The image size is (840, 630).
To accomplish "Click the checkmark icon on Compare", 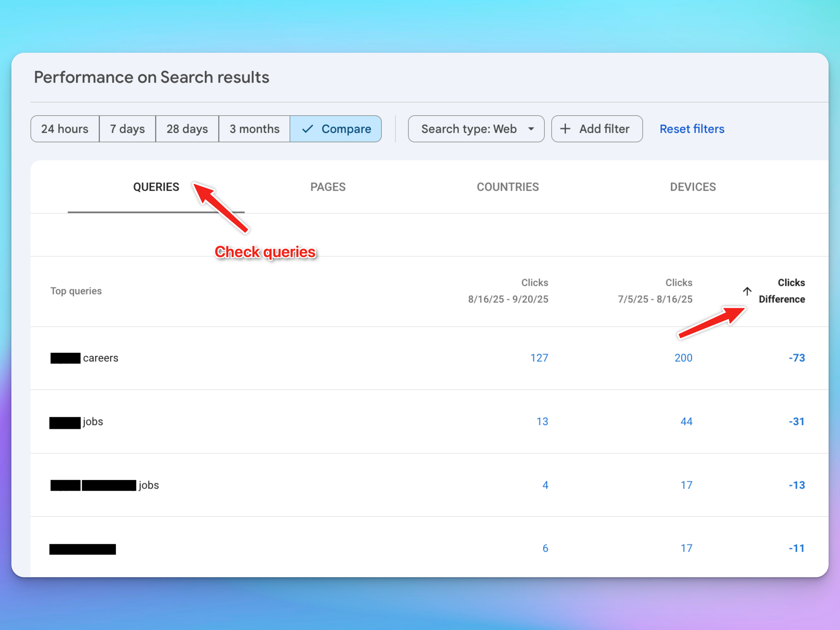I will 307,129.
